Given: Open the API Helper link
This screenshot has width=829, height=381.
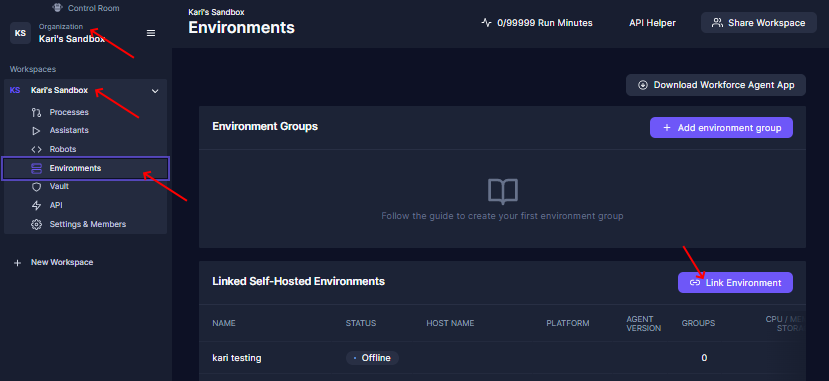Looking at the screenshot, I should point(652,23).
